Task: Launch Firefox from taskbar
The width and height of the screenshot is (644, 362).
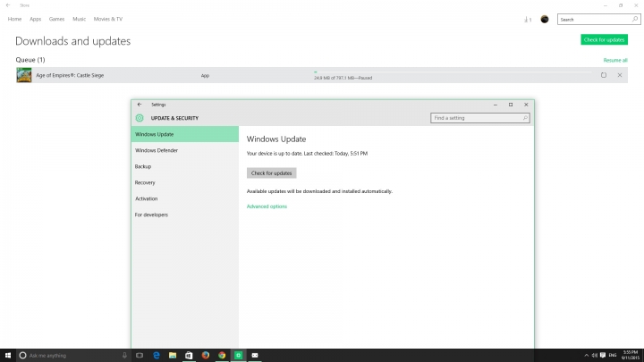Action: [x=206, y=355]
